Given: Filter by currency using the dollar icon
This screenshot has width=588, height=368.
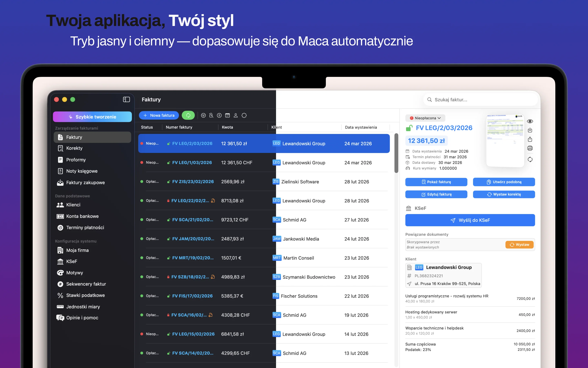Looking at the screenshot, I should [x=219, y=115].
